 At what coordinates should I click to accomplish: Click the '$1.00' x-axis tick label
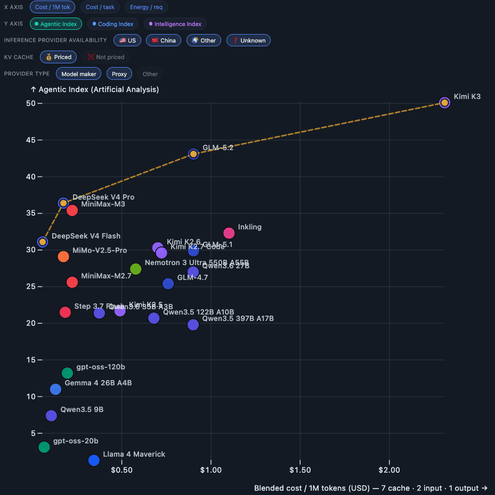(x=211, y=470)
